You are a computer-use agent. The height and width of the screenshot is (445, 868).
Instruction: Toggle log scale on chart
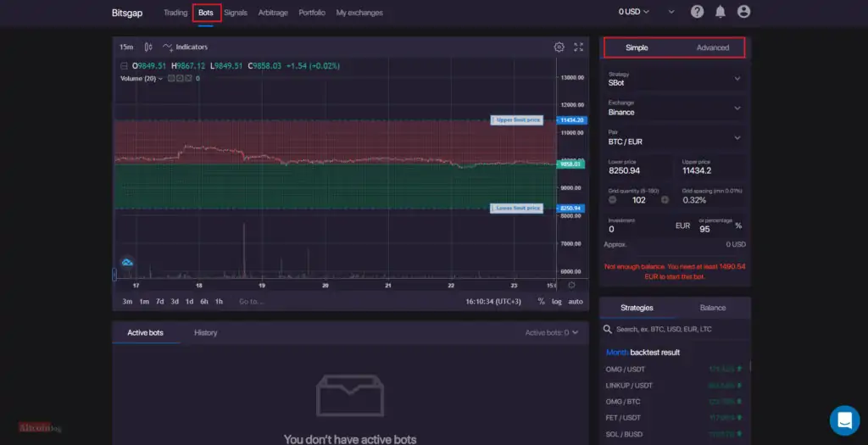[556, 302]
